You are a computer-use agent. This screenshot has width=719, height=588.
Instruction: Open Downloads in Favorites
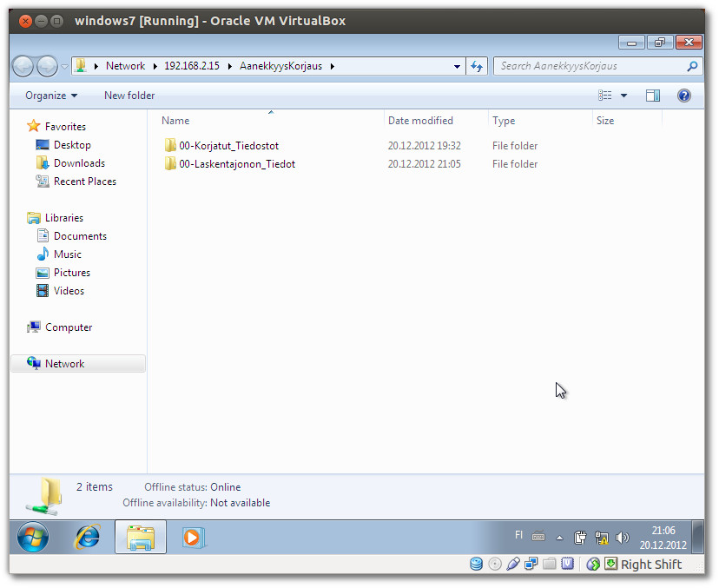click(79, 163)
